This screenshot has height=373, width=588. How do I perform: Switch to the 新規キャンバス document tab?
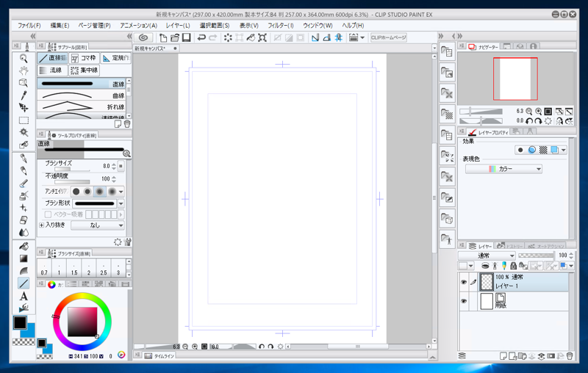[x=156, y=48]
